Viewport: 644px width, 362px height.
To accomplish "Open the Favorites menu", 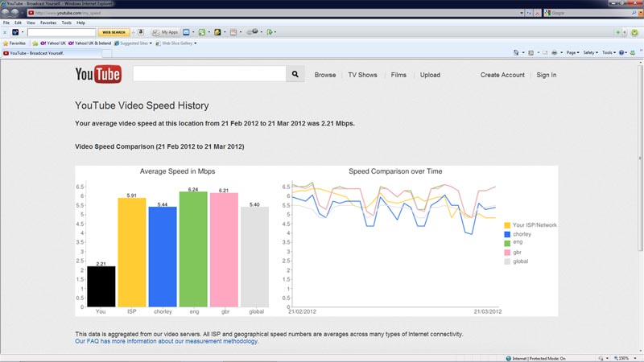I will tap(48, 23).
